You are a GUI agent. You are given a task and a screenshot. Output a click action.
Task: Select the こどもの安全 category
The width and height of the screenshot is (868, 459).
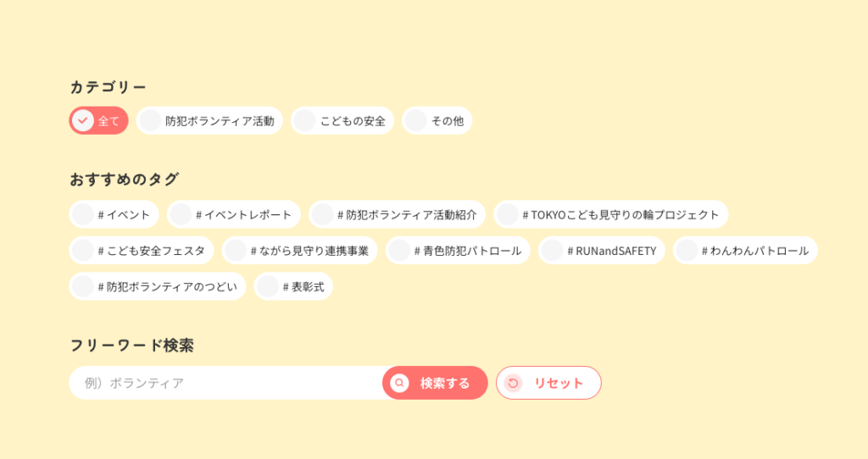point(342,120)
